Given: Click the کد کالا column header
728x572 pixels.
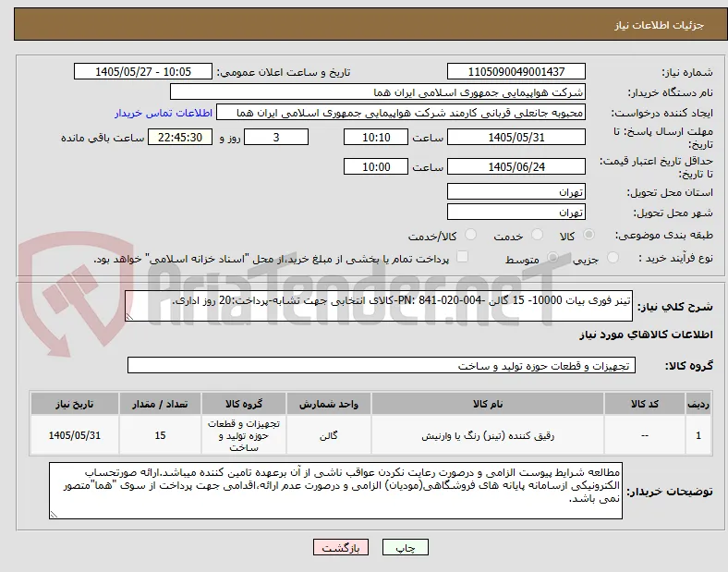Looking at the screenshot, I should point(645,404).
